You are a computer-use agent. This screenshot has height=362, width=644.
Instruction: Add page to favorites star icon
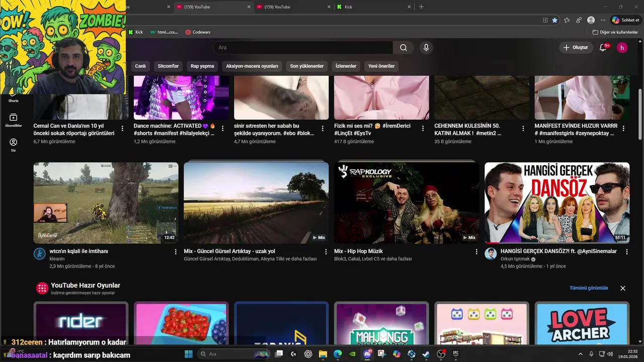click(554, 20)
